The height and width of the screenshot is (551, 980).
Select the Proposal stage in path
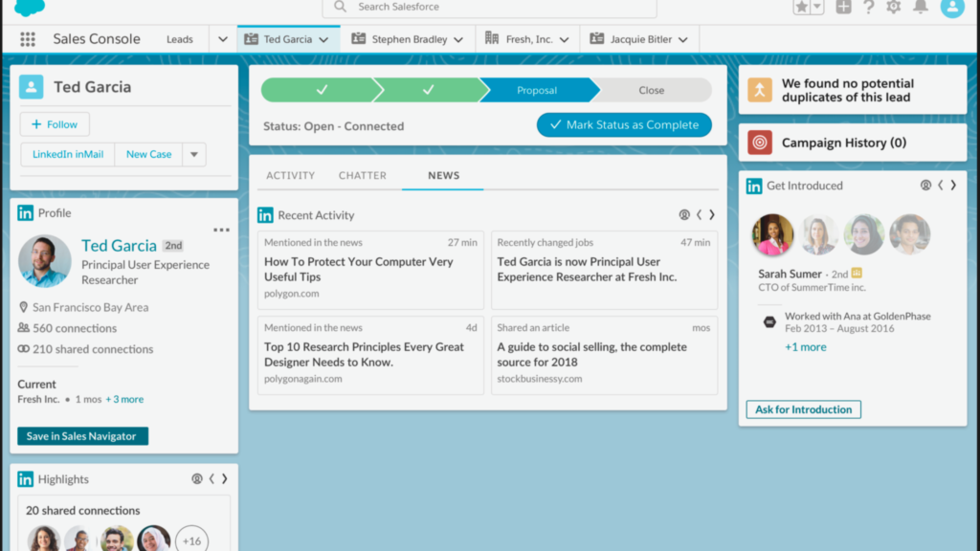tap(537, 91)
